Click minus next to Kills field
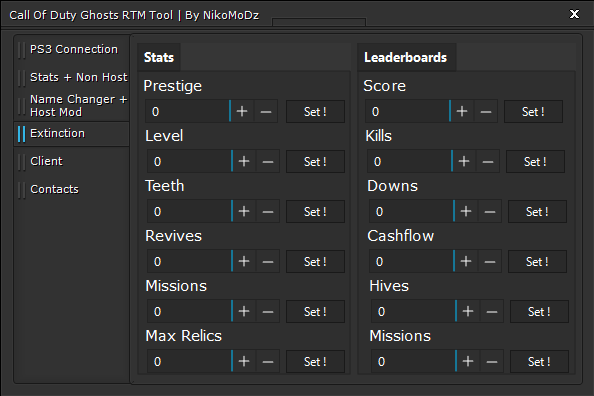The image size is (594, 396). click(488, 161)
